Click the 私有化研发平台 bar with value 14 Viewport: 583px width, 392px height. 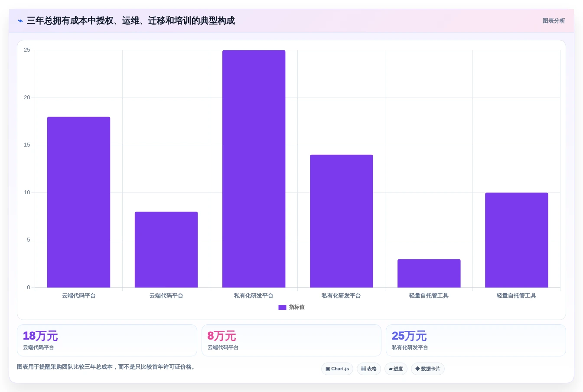(342, 221)
